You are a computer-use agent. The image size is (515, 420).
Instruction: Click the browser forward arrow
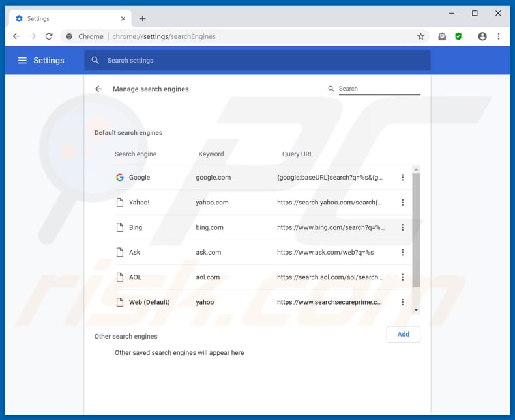(33, 36)
